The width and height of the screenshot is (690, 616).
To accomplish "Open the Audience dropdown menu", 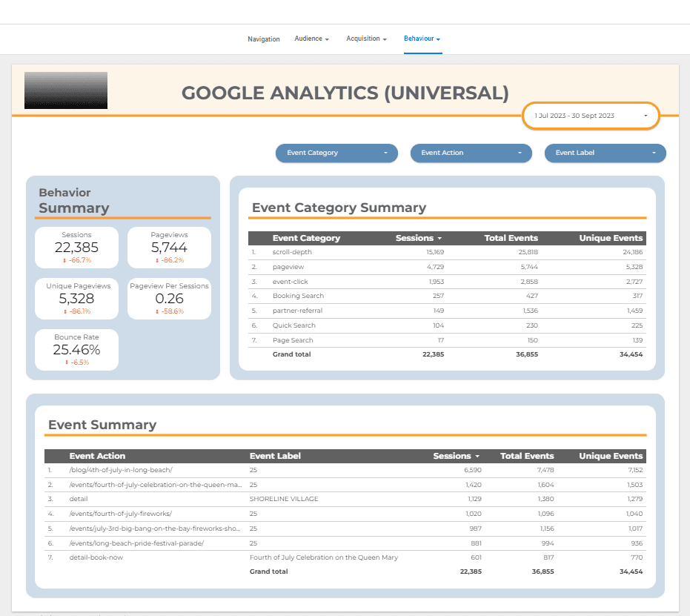I will 311,39.
